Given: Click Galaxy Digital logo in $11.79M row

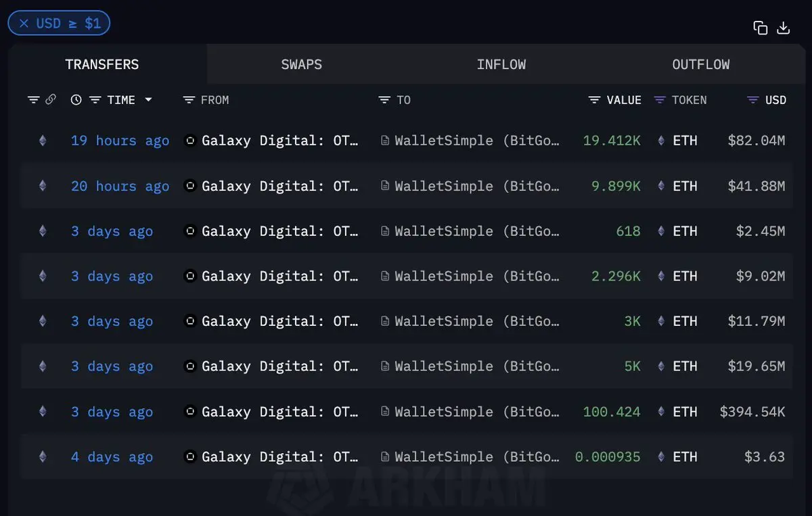Looking at the screenshot, I should coord(190,321).
